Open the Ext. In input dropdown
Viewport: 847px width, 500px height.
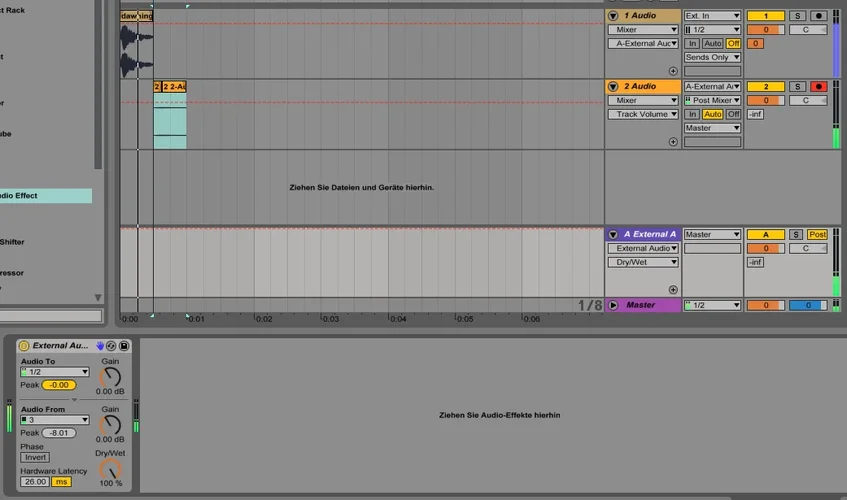tap(712, 16)
